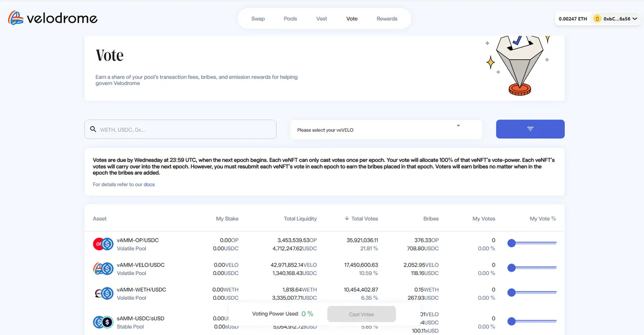Open the docs link
644x335 pixels.
point(149,185)
